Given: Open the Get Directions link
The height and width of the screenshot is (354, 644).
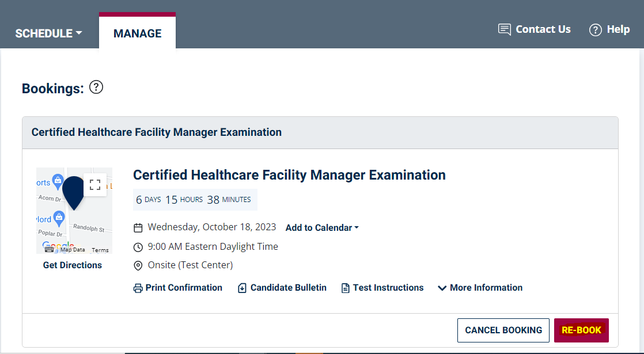Looking at the screenshot, I should (x=72, y=265).
